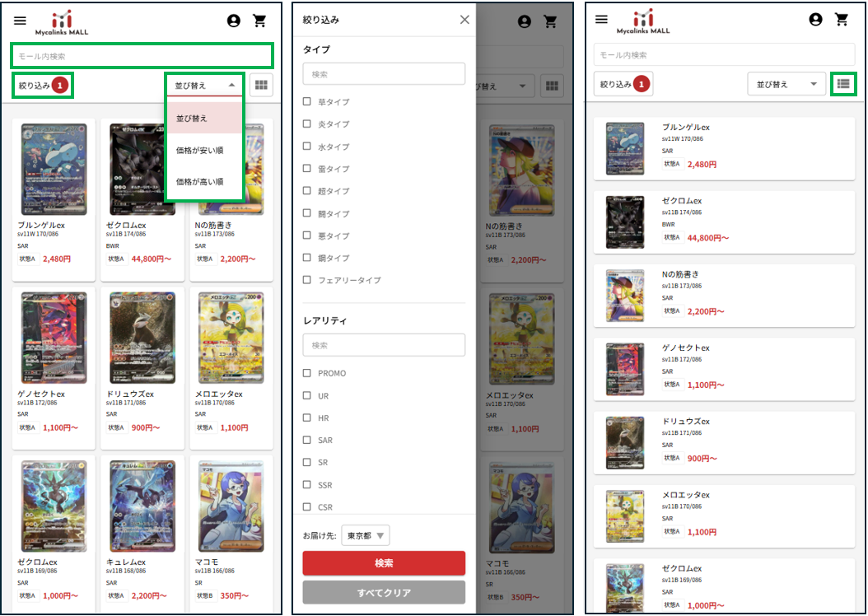Open メロエッタex row in right list view

725,516
